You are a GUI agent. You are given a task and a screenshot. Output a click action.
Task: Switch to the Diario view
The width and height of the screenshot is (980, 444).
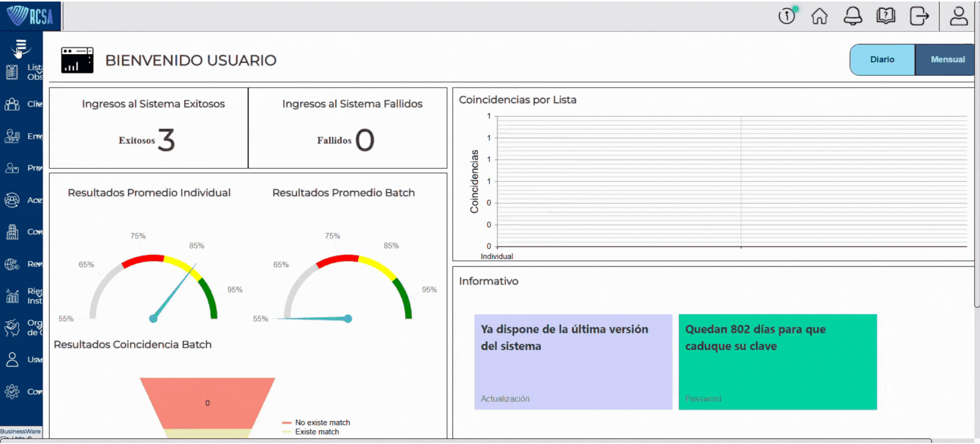(x=882, y=60)
